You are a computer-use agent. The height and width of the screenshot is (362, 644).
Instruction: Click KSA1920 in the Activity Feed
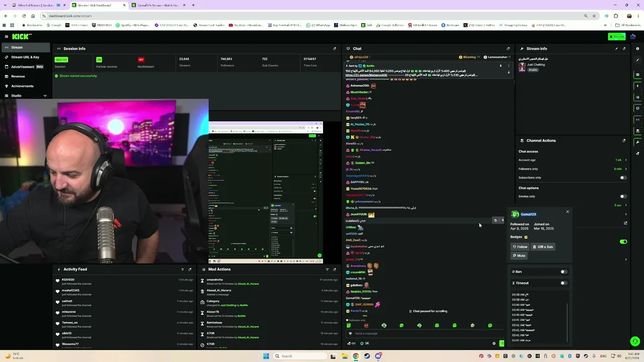[68, 280]
